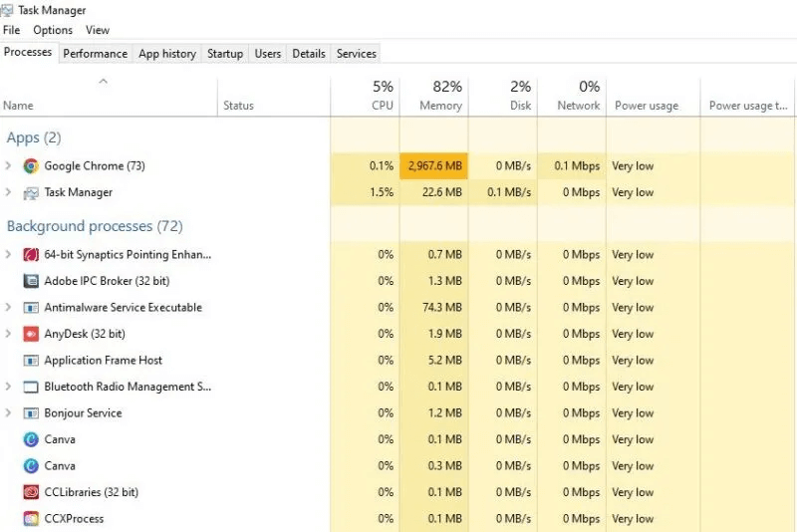This screenshot has height=532, width=797.
Task: Expand 64-bit Synaptics Pointing Enhancer row
Action: [8, 254]
